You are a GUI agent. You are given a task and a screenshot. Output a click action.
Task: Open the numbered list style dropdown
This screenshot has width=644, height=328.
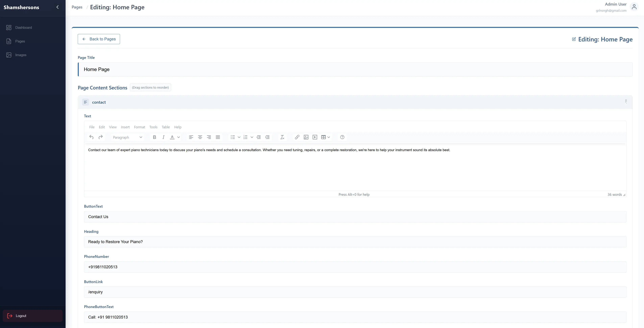pos(252,137)
